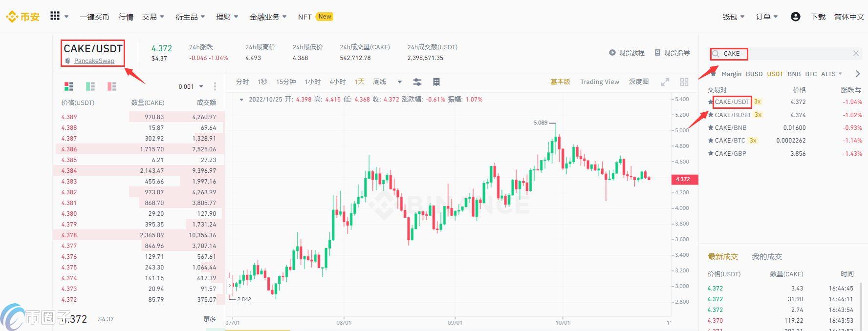
Task: Click the play icon of 现货教程
Action: [612, 53]
